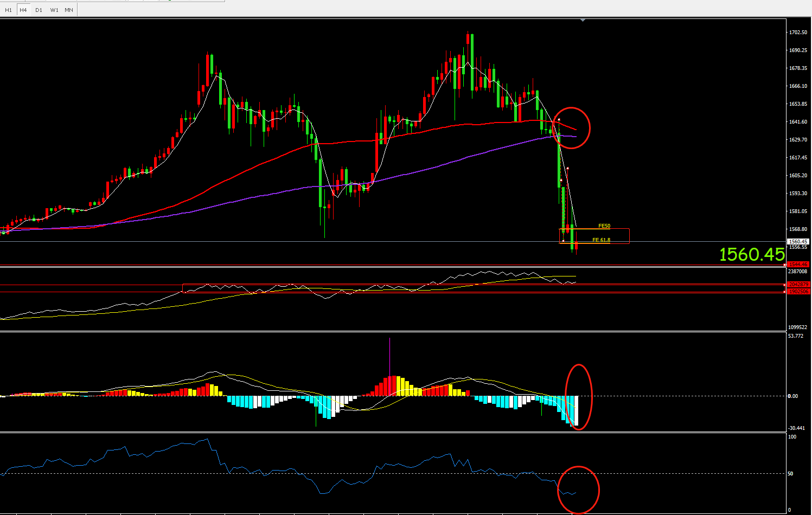Click 1653.85 on the price axis
Image resolution: width=812 pixels, height=515 pixels.
pos(798,104)
